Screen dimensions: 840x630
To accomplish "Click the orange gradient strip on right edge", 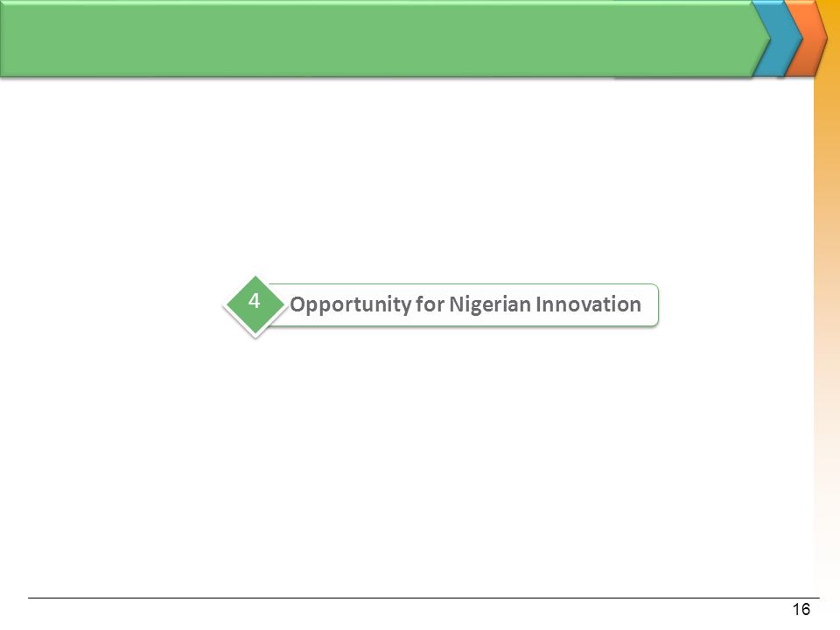I will tap(827, 332).
